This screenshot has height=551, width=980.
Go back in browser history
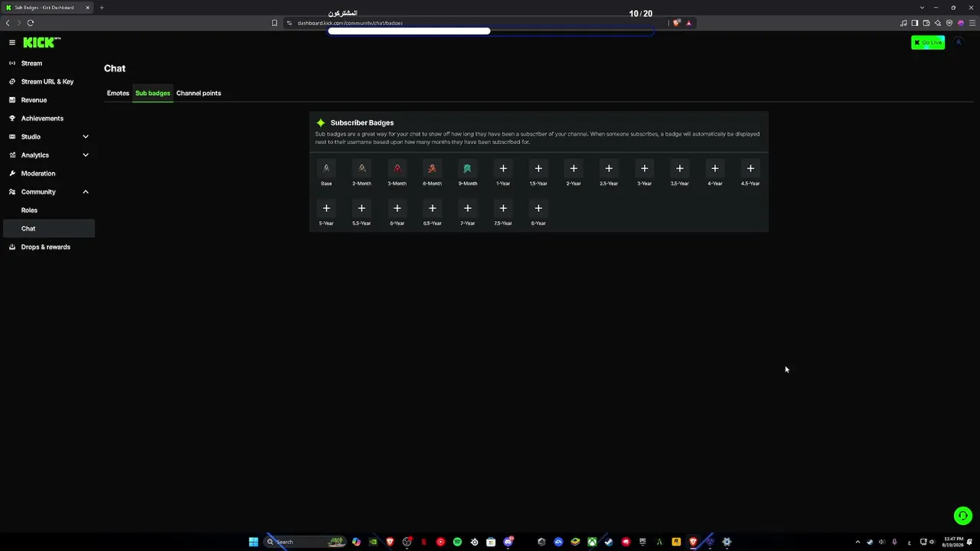tap(8, 23)
